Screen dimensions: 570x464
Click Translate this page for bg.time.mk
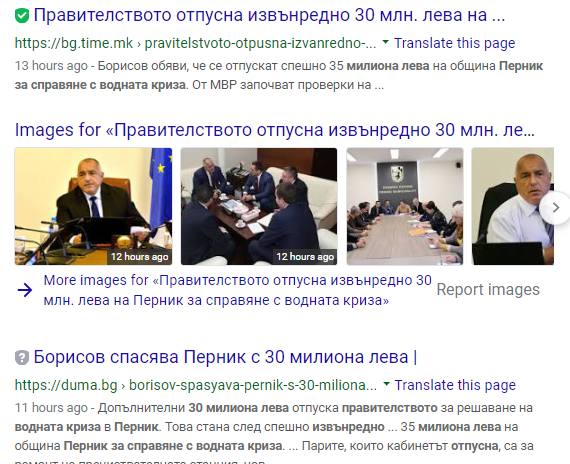coord(454,43)
